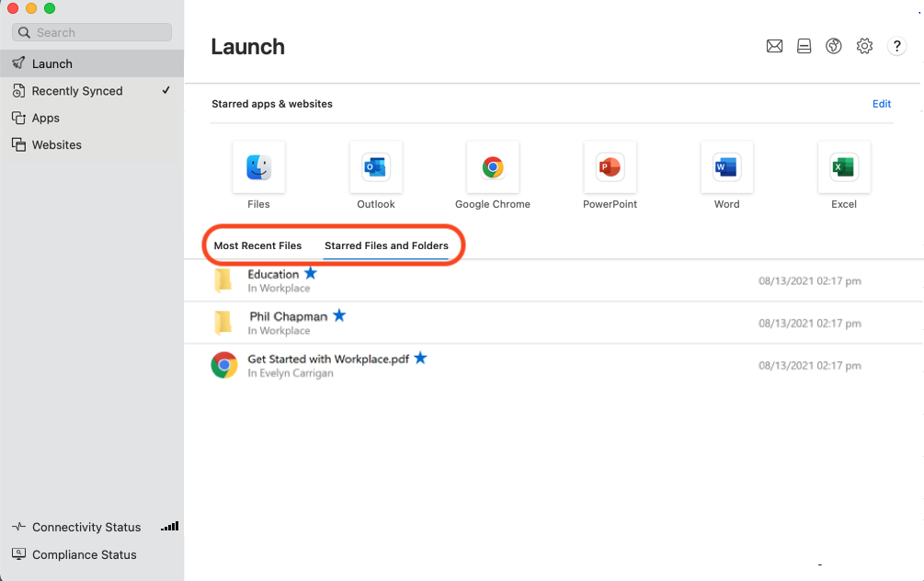Open the settings gear icon

(864, 46)
